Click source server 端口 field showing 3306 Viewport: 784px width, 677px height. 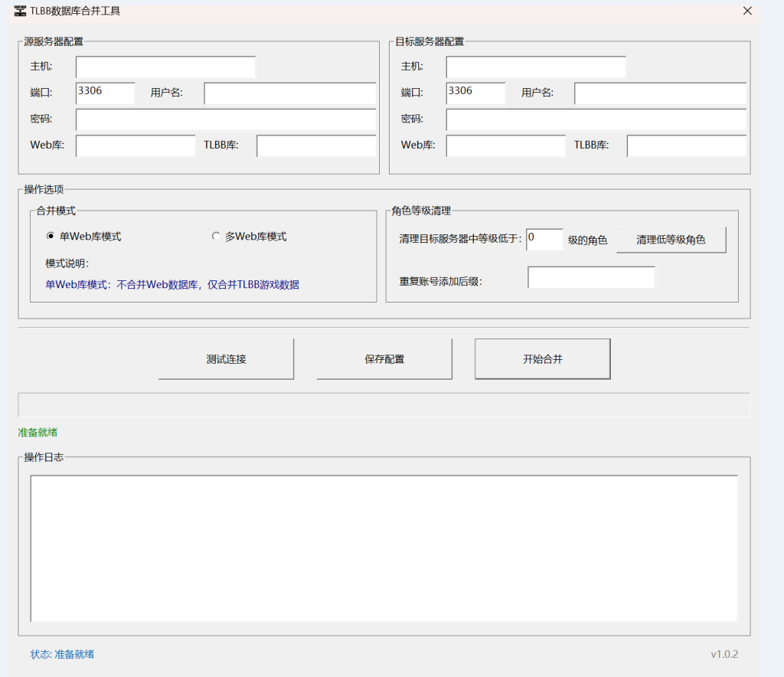(105, 93)
